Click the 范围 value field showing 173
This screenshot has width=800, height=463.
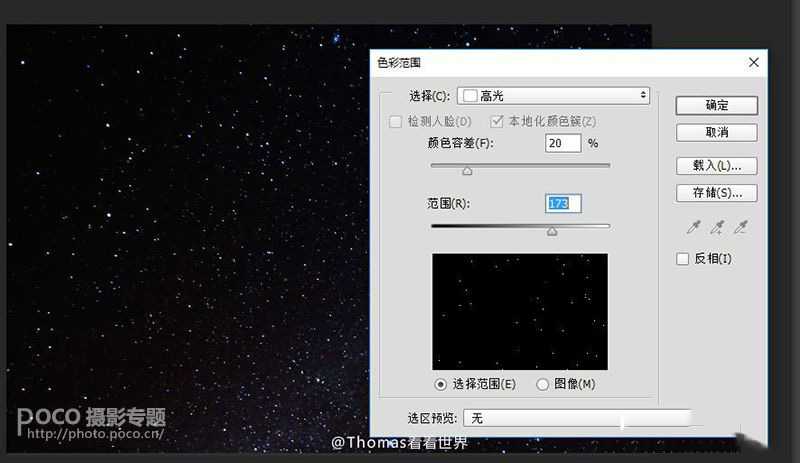pyautogui.click(x=562, y=203)
